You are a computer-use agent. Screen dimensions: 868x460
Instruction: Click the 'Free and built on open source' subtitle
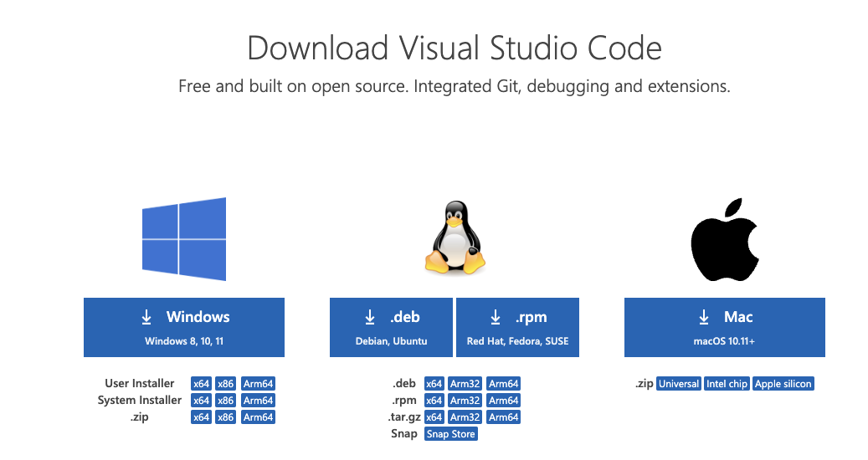pos(454,86)
